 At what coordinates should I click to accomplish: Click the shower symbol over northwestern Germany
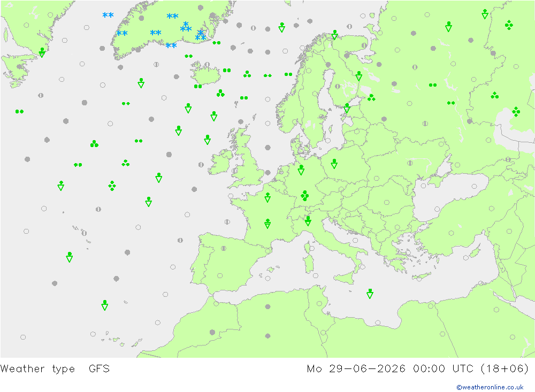(x=301, y=170)
